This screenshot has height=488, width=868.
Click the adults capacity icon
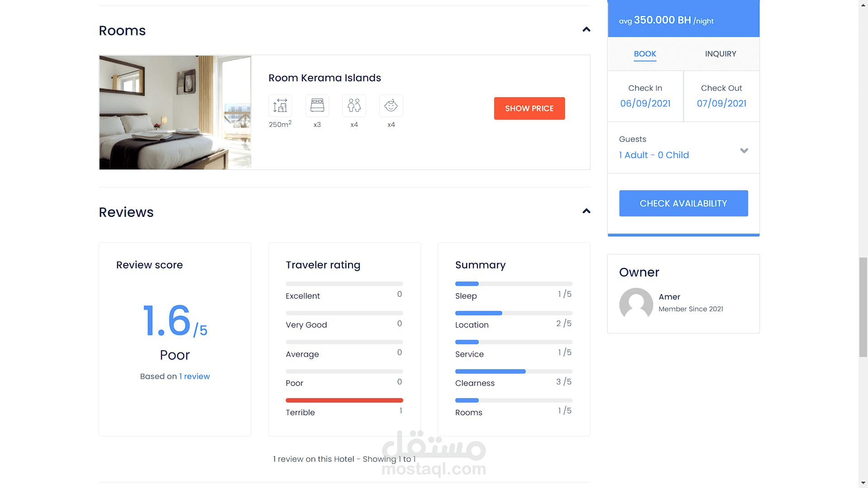point(354,106)
